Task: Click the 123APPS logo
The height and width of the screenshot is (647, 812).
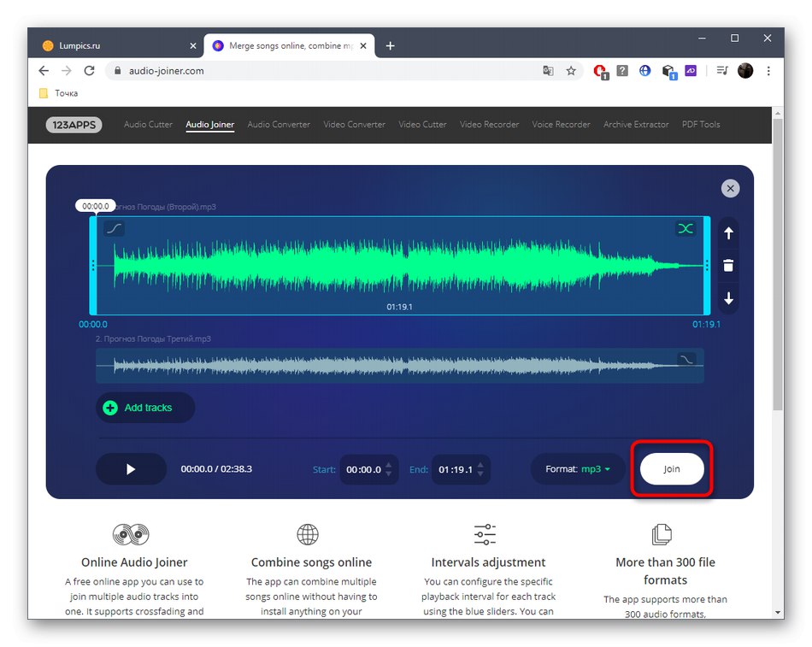Action: click(x=74, y=125)
